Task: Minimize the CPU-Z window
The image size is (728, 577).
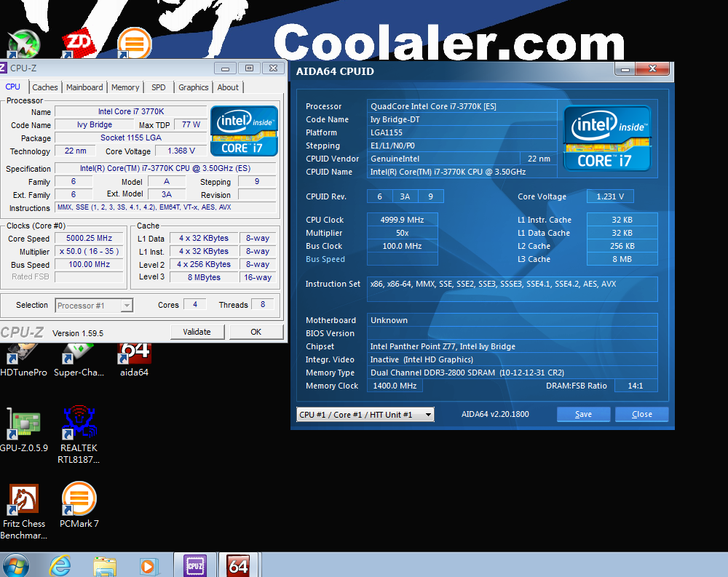Action: (225, 68)
